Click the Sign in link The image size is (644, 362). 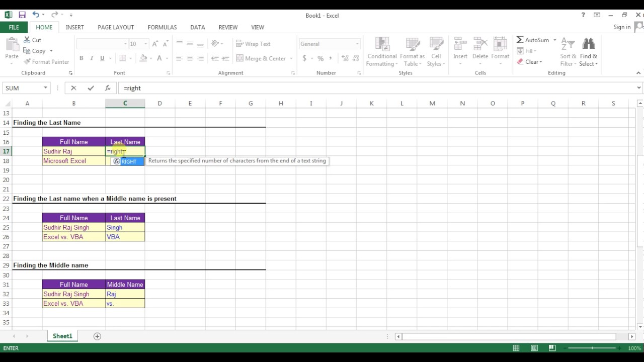click(622, 27)
